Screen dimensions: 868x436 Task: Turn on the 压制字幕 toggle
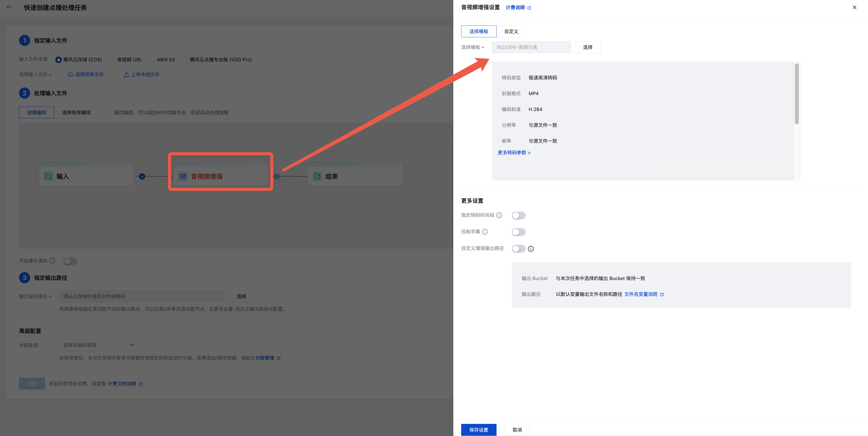coord(519,232)
